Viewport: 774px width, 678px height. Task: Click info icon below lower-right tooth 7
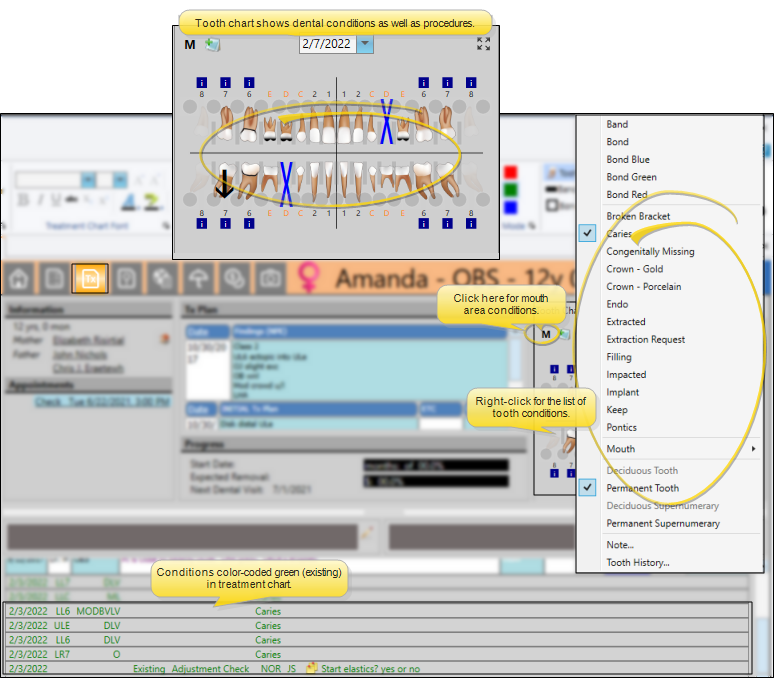[447, 224]
